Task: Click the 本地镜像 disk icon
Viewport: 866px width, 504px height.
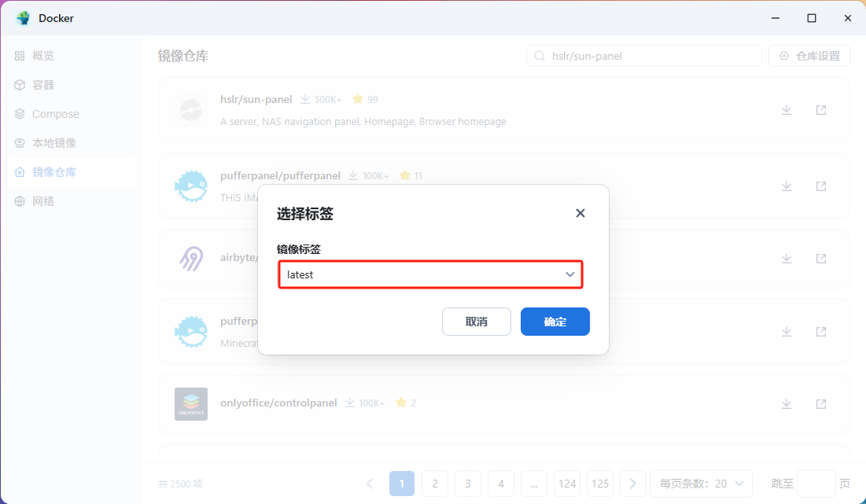Action: (x=20, y=143)
